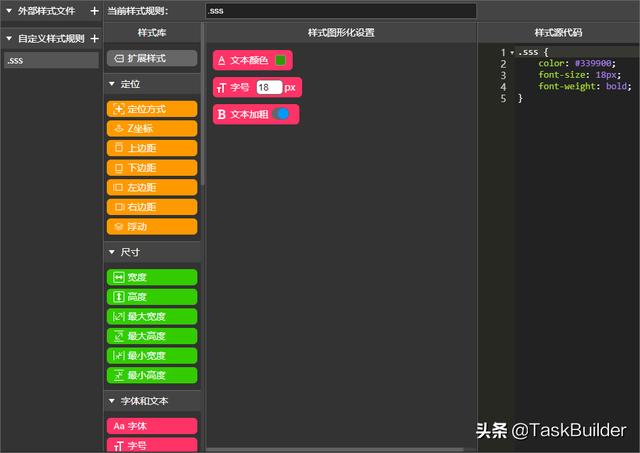
Task: Click the color: #339900 code line
Action: pos(577,63)
